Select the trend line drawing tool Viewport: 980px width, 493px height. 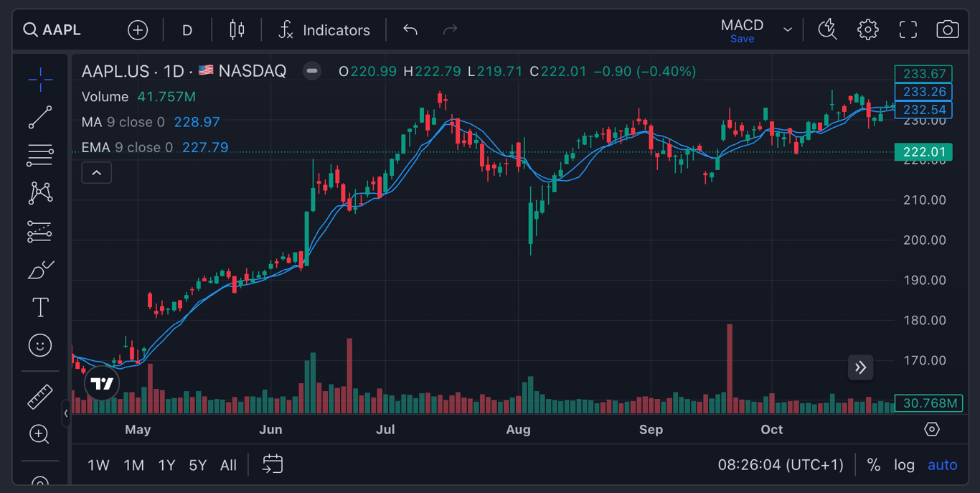click(40, 117)
